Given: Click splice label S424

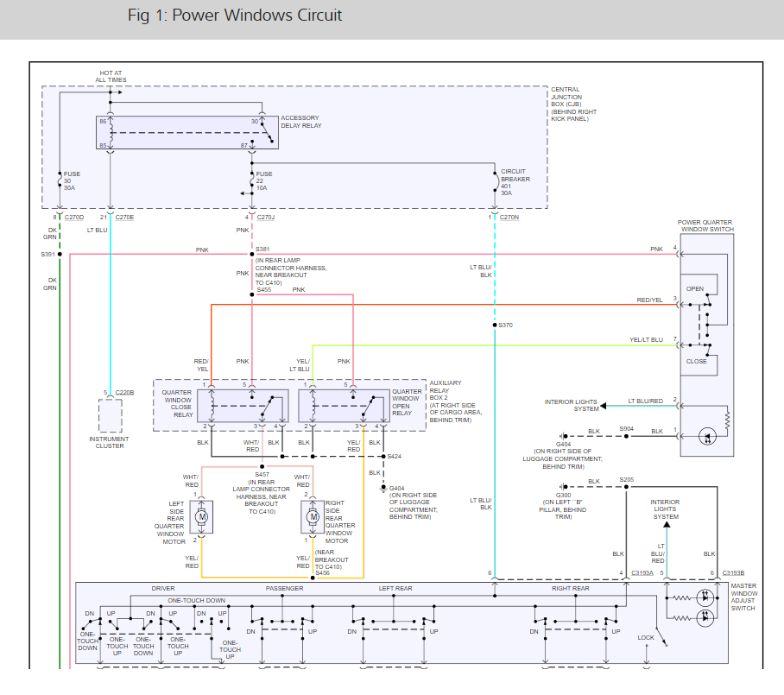Looking at the screenshot, I should click(x=394, y=456).
